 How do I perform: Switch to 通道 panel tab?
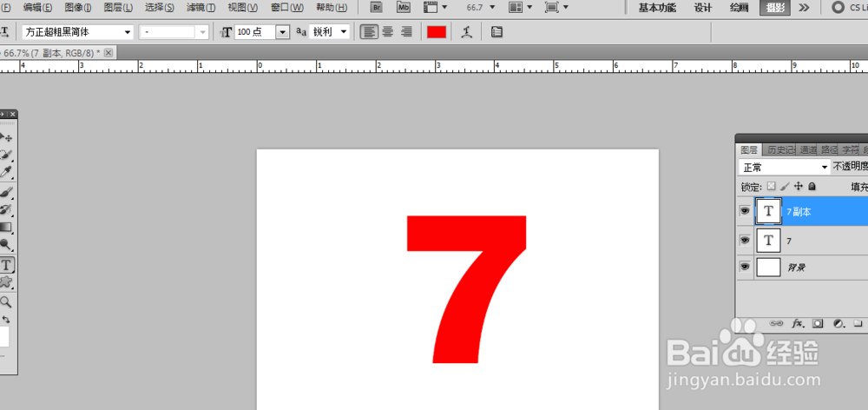click(x=808, y=149)
